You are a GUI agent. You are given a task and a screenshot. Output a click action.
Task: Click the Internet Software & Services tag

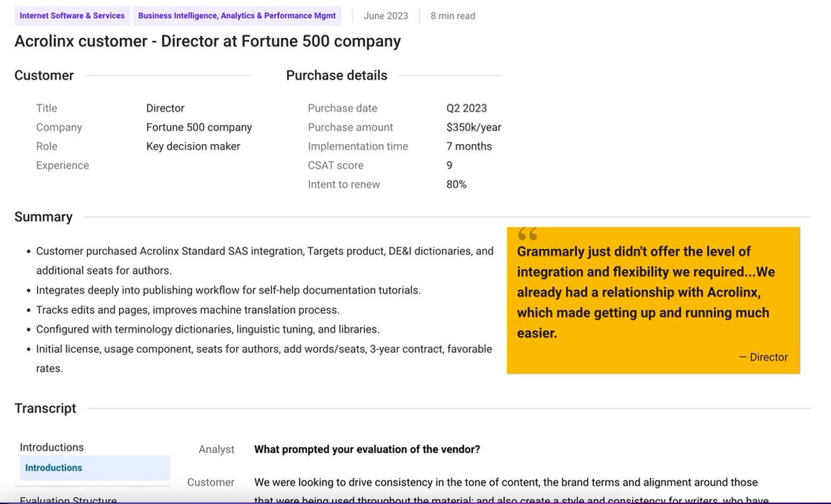(72, 16)
